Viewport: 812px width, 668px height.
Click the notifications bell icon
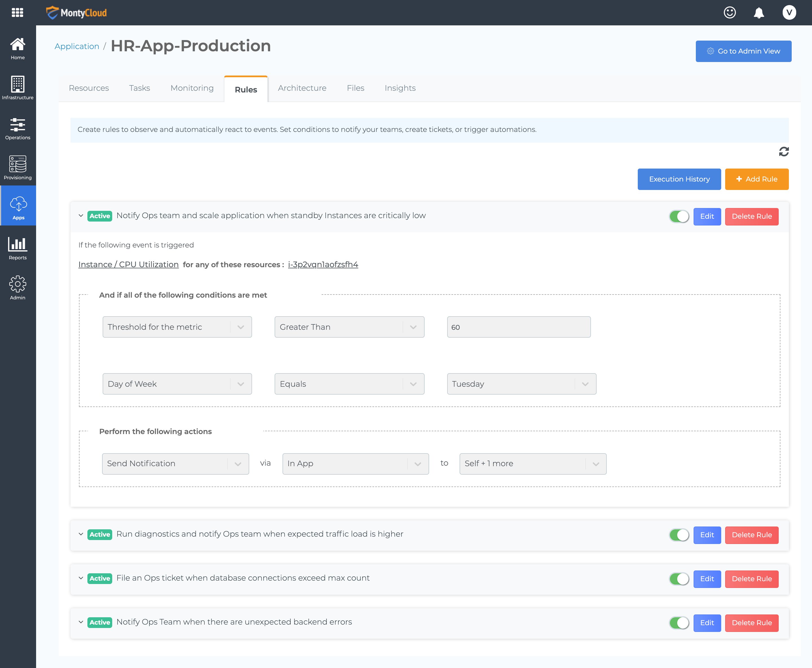point(758,13)
